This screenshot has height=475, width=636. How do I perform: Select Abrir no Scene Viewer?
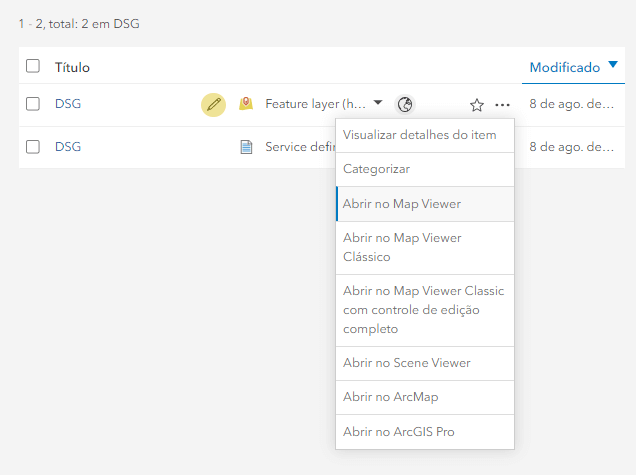(406, 363)
